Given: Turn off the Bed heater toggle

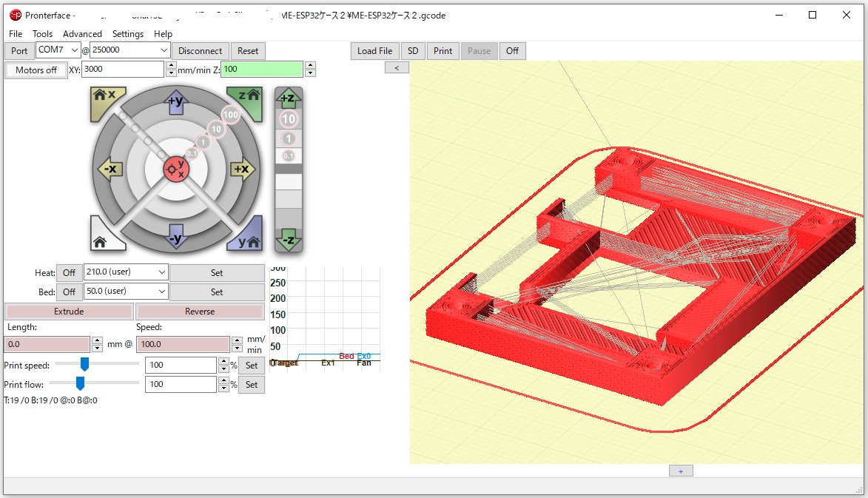Looking at the screenshot, I should pyautogui.click(x=69, y=292).
